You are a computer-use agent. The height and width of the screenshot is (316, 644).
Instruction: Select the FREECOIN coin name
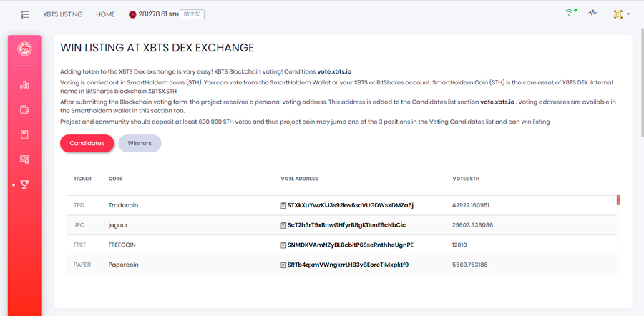tap(122, 245)
